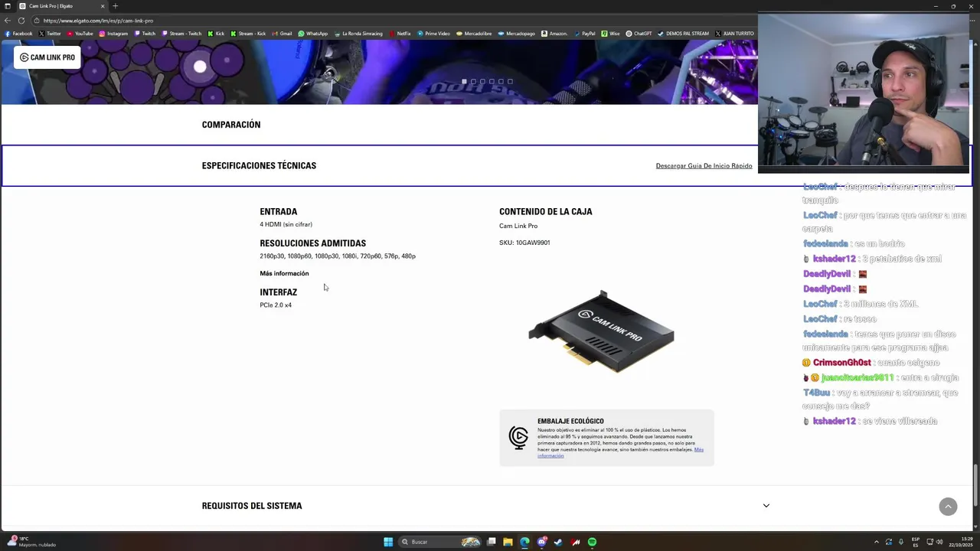Screen dimensions: 980x551
Task: Click Descargar Guía De Inicio Rápido link
Action: 704,166
